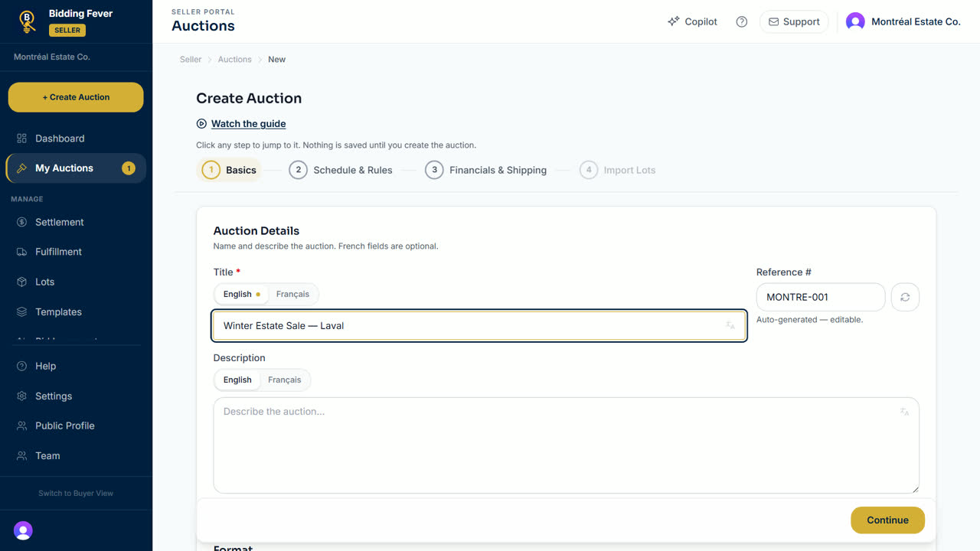Jump to step 2 Schedule & Rules
Screen dimensions: 980x551
tap(341, 170)
